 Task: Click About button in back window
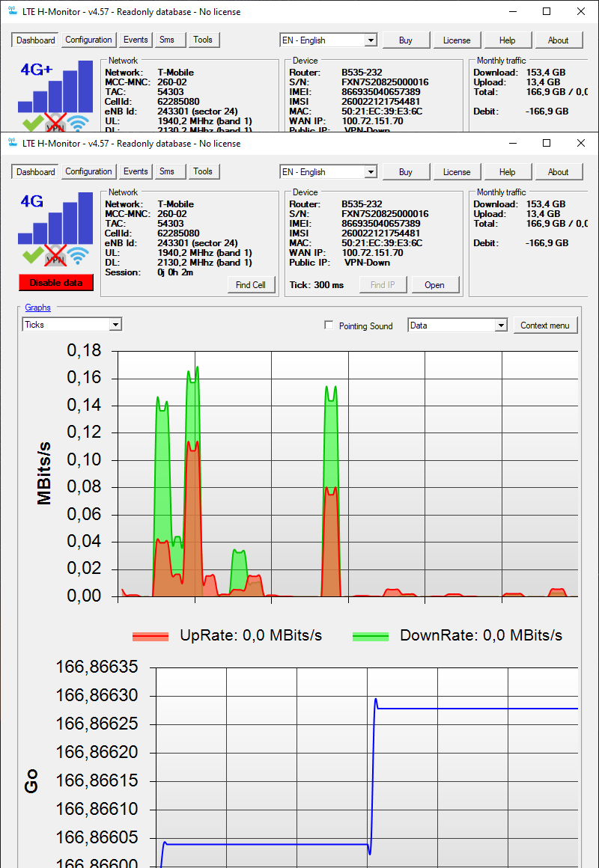tap(559, 40)
